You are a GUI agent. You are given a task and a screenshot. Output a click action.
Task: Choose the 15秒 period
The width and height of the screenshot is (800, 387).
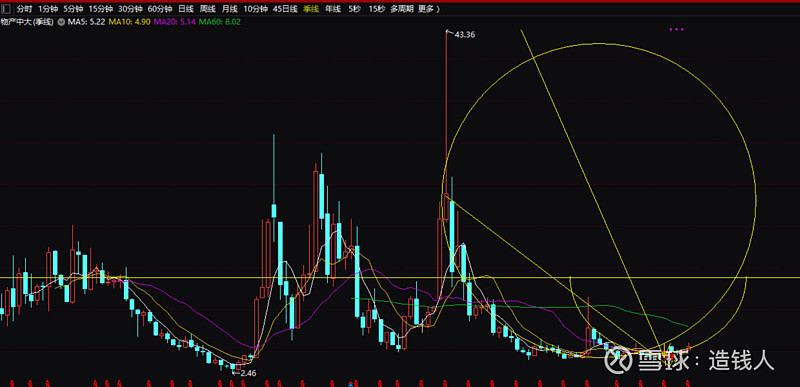coord(377,9)
